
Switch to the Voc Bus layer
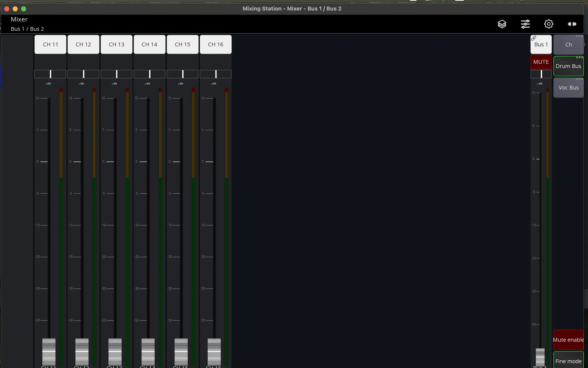pyautogui.click(x=568, y=88)
